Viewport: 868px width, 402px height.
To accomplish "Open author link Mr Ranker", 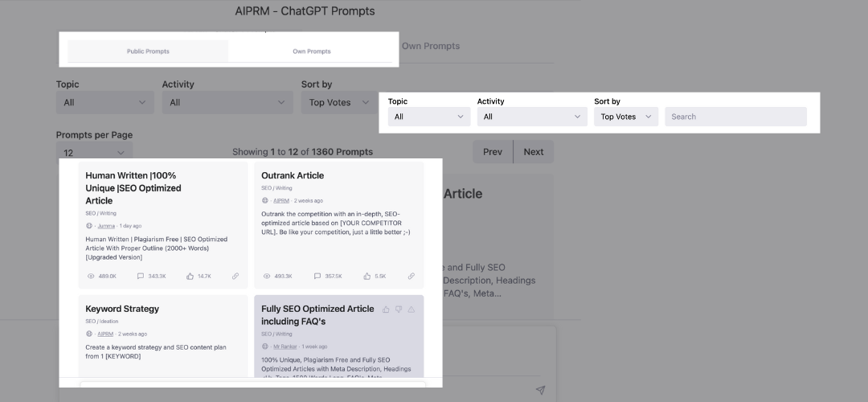I will click(285, 347).
